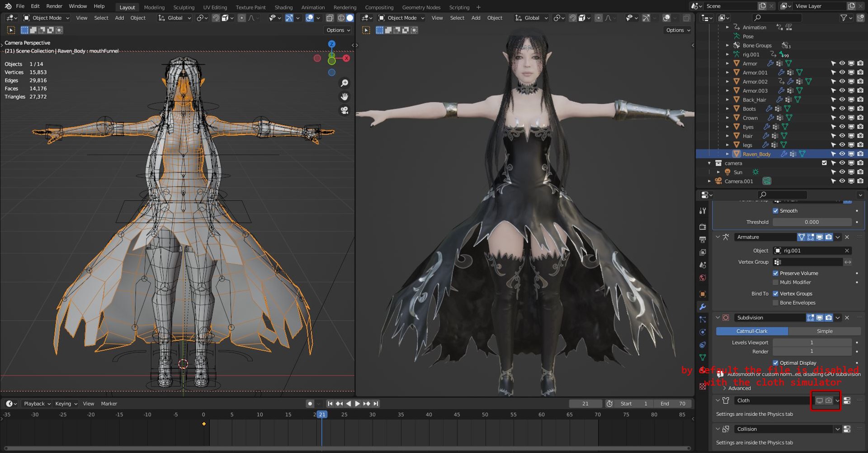Open the Particles properties tab
Screen dimensions: 868x453
(703, 319)
